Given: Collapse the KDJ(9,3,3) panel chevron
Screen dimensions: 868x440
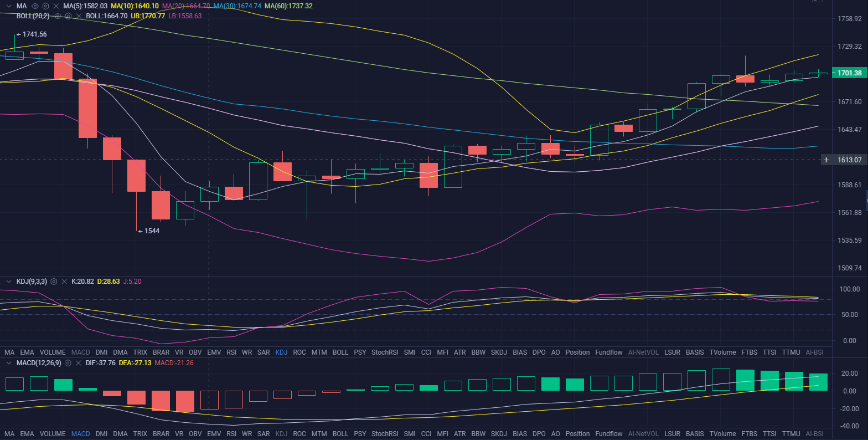Looking at the screenshot, I should coord(8,282).
